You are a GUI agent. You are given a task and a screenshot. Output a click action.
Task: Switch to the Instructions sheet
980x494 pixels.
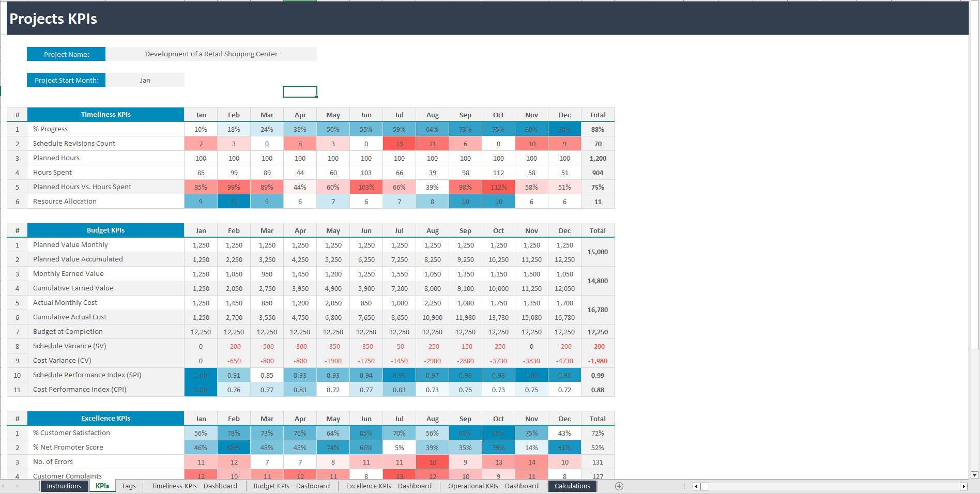point(64,486)
